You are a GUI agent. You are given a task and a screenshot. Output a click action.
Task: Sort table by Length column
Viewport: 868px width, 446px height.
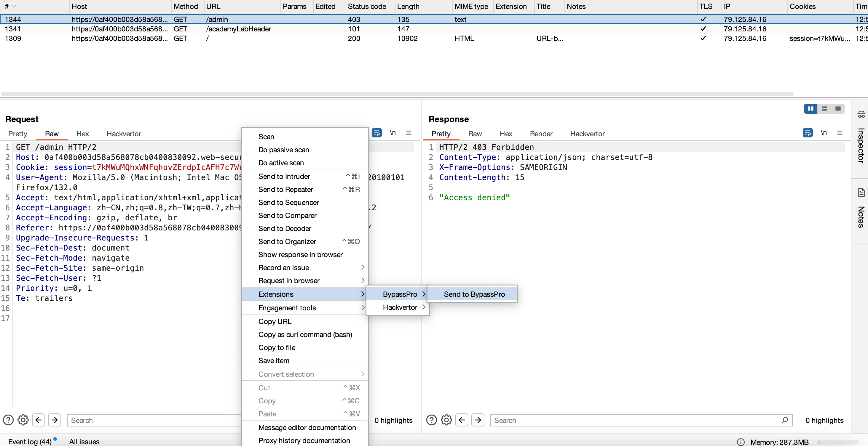pos(424,7)
